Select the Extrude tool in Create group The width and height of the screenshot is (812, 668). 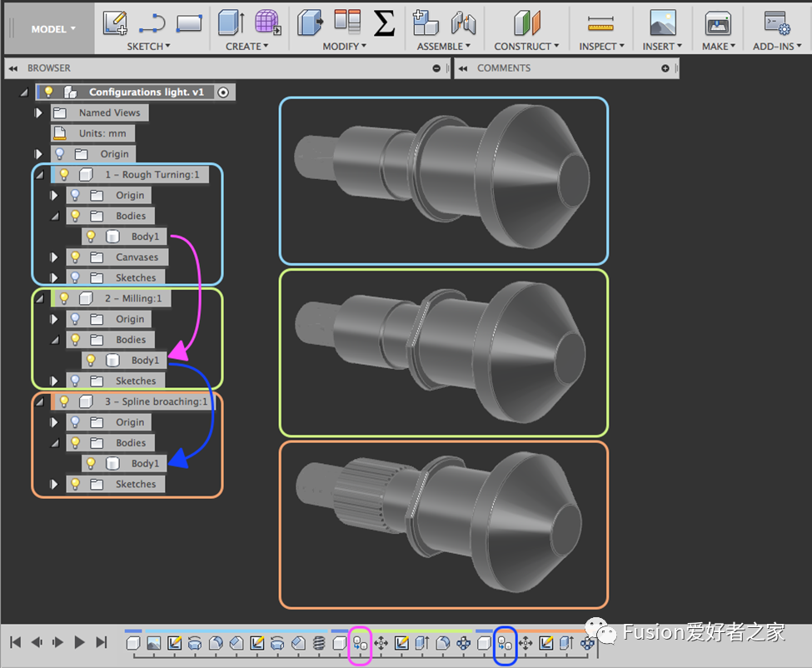pyautogui.click(x=231, y=22)
